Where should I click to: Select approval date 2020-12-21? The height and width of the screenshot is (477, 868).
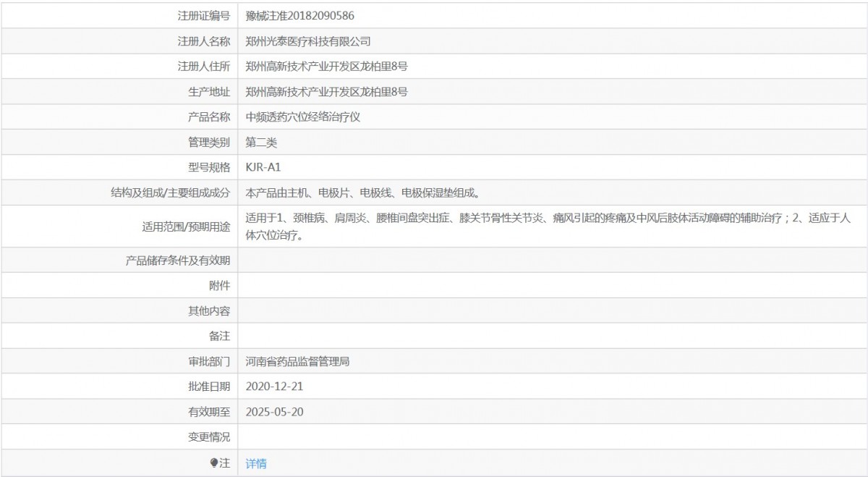[275, 387]
